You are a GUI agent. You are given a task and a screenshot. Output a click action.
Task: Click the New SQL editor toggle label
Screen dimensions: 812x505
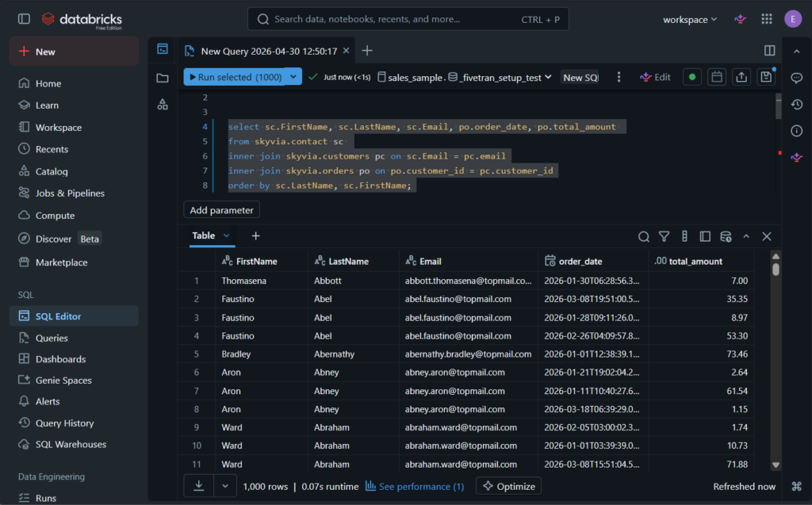point(580,77)
